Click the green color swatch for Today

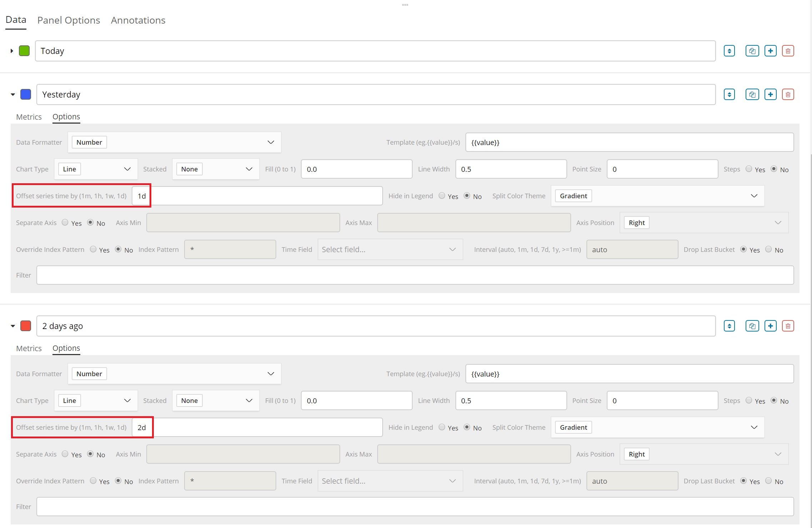[x=24, y=51]
